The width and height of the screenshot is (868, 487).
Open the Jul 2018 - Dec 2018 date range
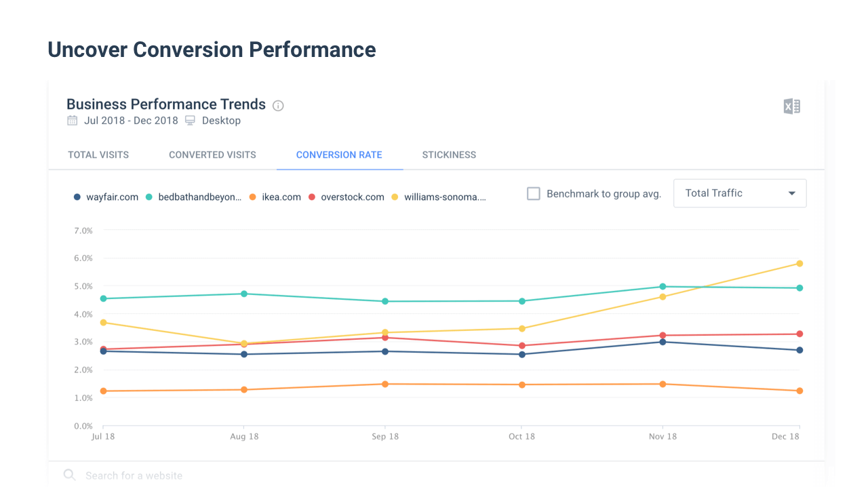click(x=132, y=121)
